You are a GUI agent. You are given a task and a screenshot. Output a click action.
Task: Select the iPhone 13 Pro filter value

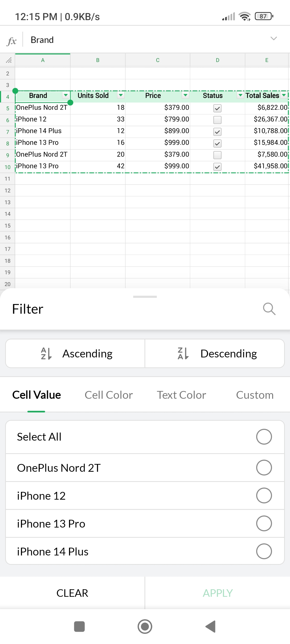pos(264,524)
